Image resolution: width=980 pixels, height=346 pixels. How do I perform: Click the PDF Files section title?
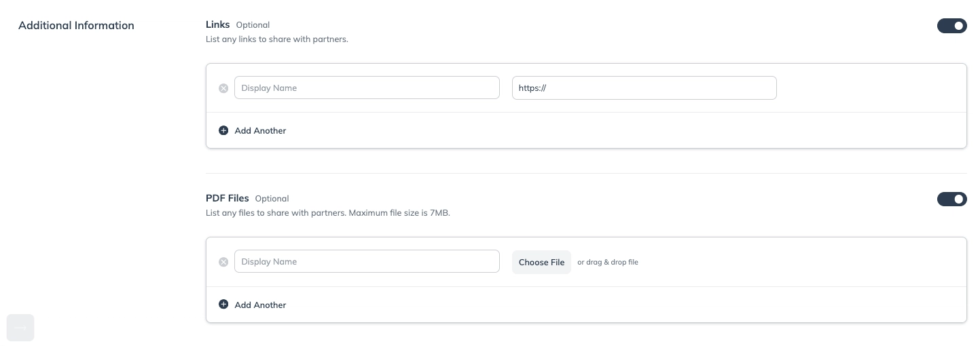pos(228,198)
